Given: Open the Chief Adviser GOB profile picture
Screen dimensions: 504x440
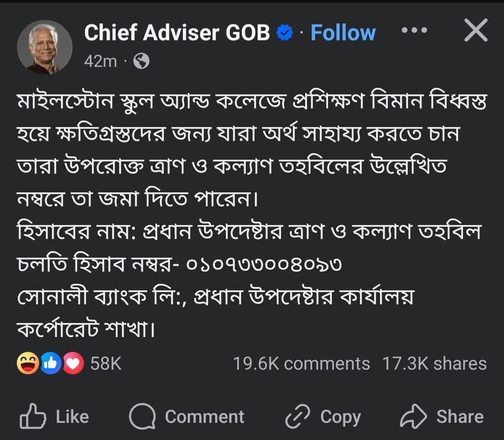Looking at the screenshot, I should tap(45, 47).
